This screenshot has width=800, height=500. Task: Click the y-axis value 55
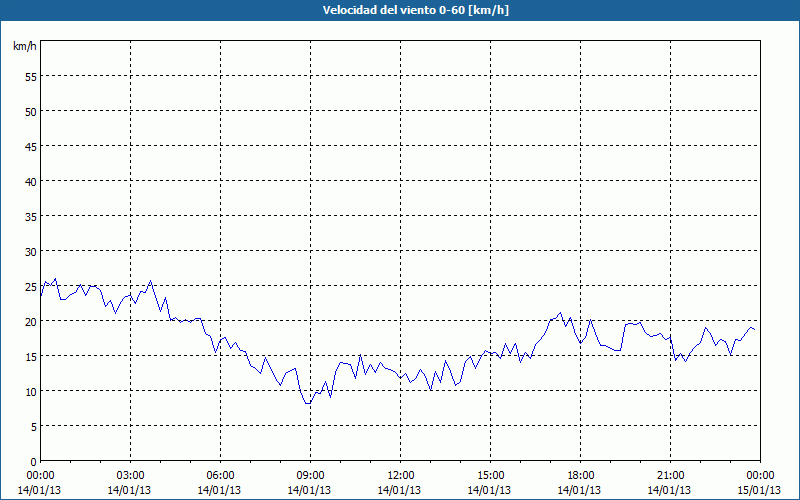(x=31, y=78)
